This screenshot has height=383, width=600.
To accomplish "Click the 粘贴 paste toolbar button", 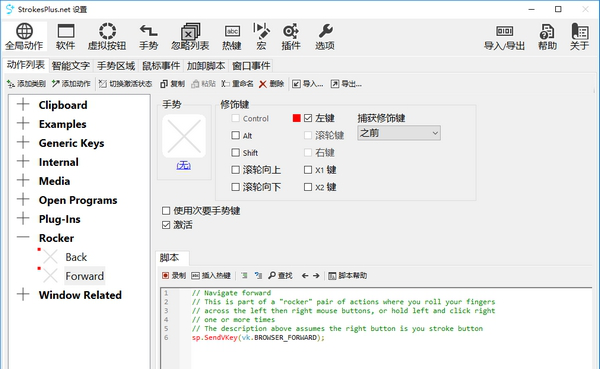I will 204,84.
